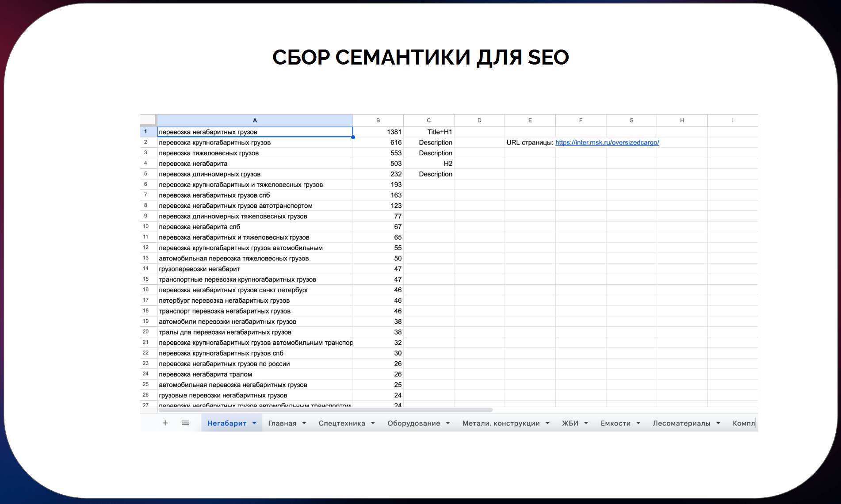Select column B header

[x=378, y=120]
